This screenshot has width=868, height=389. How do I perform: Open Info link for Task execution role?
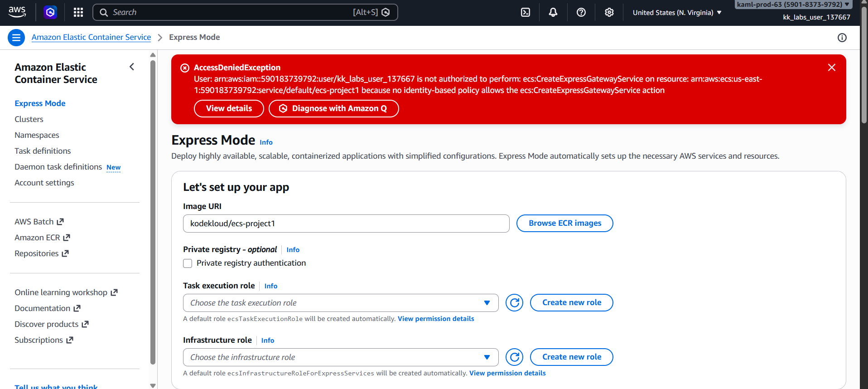[x=271, y=286]
